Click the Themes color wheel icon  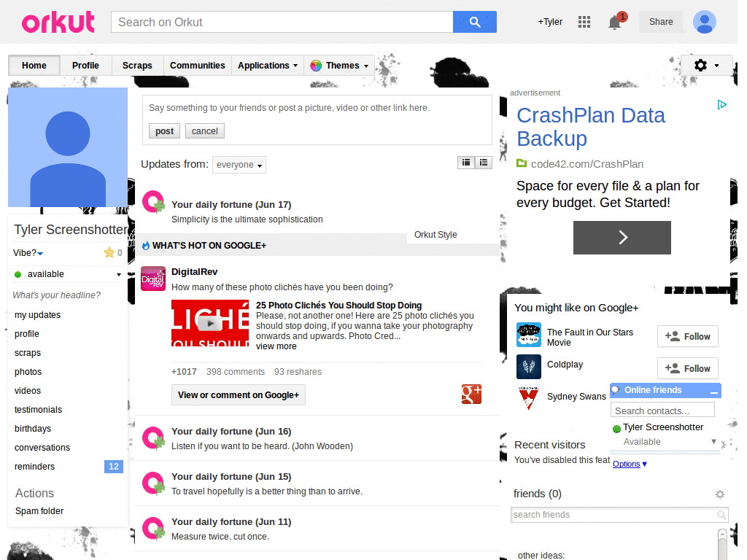click(315, 66)
